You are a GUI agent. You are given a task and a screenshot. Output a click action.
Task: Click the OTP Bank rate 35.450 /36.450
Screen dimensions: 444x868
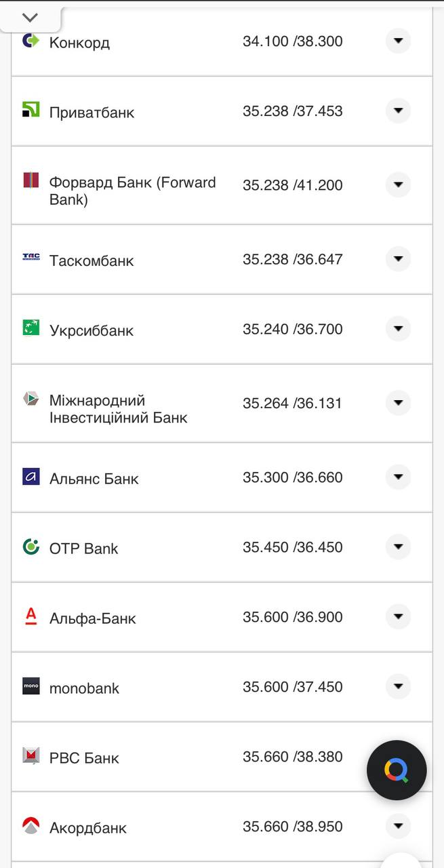coord(293,547)
